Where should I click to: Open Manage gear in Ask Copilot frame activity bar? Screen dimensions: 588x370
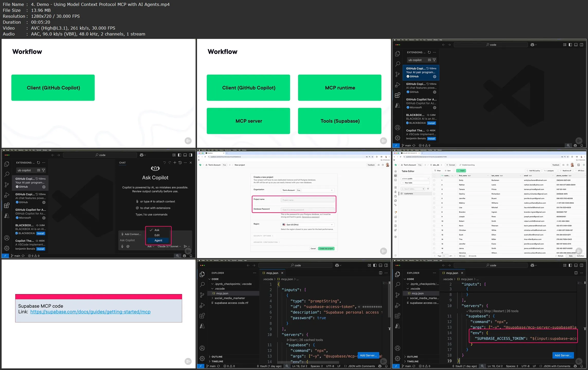[7, 248]
